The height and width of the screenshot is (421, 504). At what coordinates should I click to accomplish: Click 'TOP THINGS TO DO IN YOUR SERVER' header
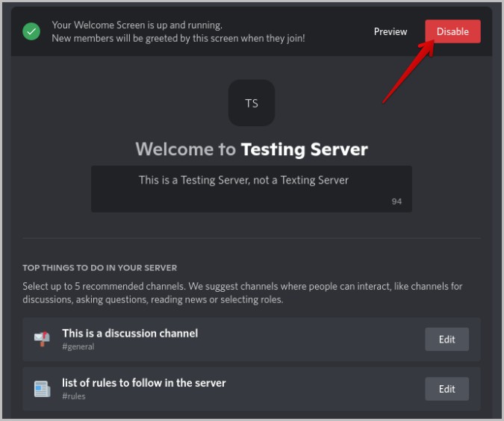coord(99,268)
